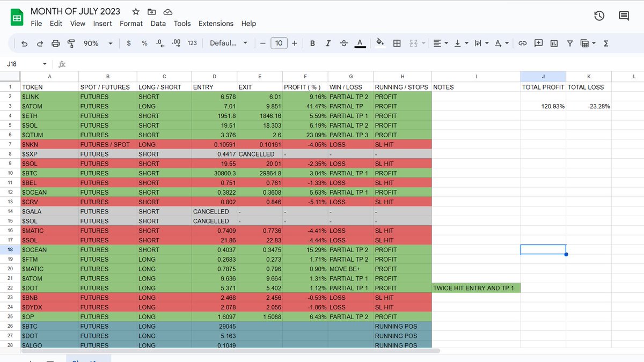
Task: Open the text color picker
Action: click(360, 43)
